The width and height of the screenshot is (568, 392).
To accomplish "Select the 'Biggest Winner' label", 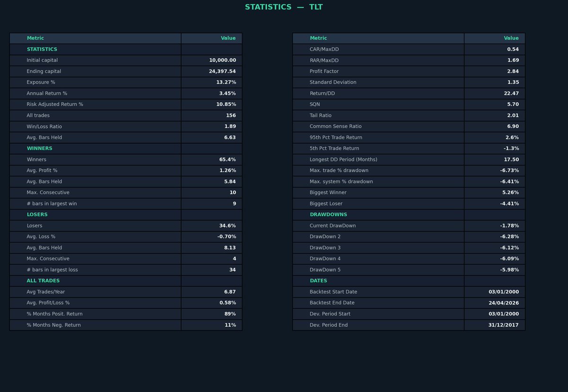I will (x=328, y=193).
